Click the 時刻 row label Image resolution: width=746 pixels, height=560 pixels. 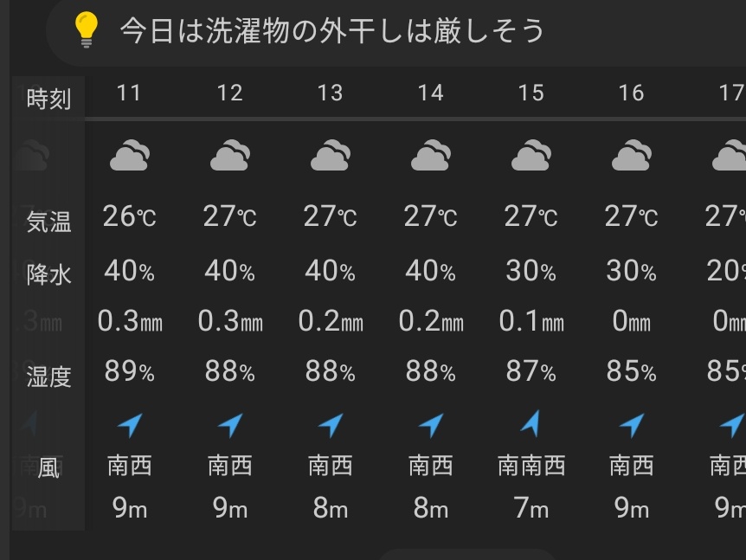tap(48, 99)
